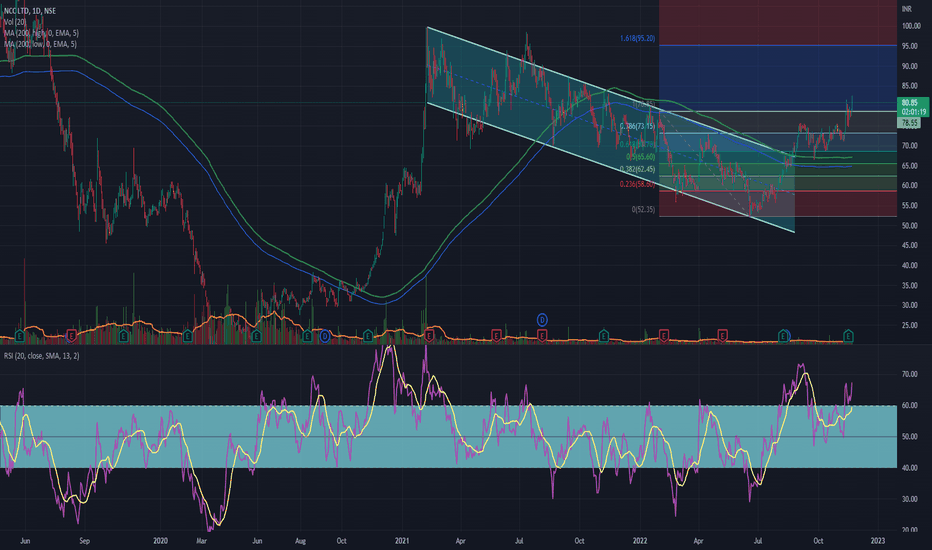Click the 0.236(58.60) Fibonacci level label
932x550 pixels.
tap(637, 184)
